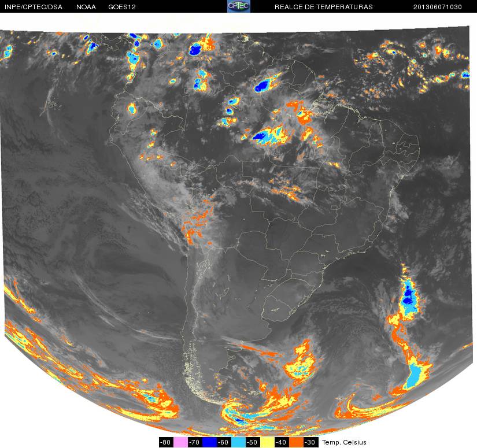477x448 pixels.
Task: Select the yellow legend color swatch
Action: (x=267, y=442)
